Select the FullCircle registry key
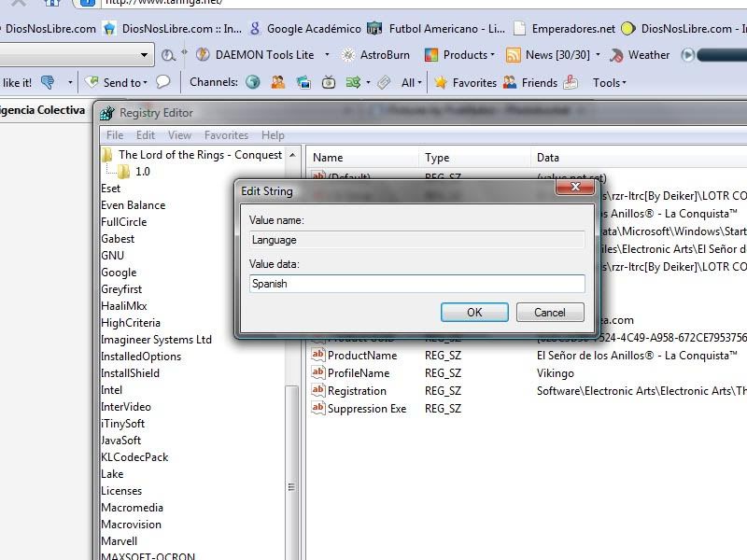The height and width of the screenshot is (560, 747). (124, 222)
